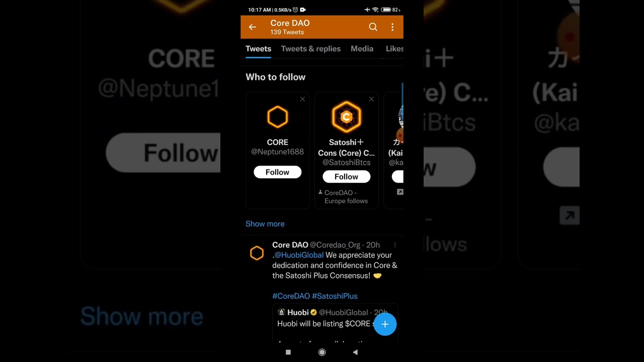Expand suggestions with Show more
The width and height of the screenshot is (644, 362).
click(x=265, y=224)
